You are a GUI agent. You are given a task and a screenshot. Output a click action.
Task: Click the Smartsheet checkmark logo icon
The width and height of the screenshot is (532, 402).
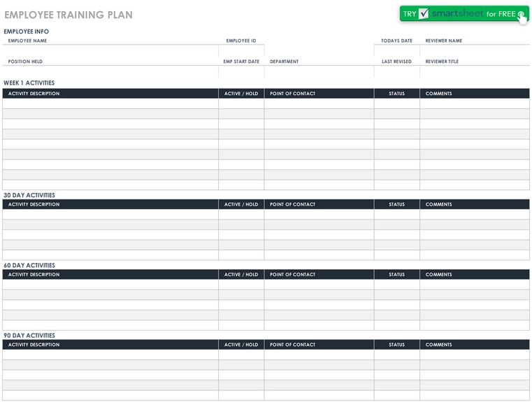point(424,13)
